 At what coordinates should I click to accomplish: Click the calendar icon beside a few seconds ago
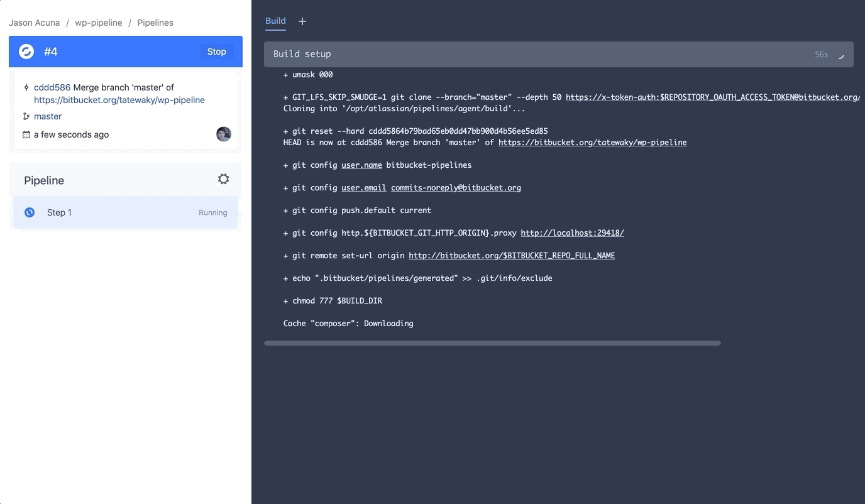coord(26,134)
